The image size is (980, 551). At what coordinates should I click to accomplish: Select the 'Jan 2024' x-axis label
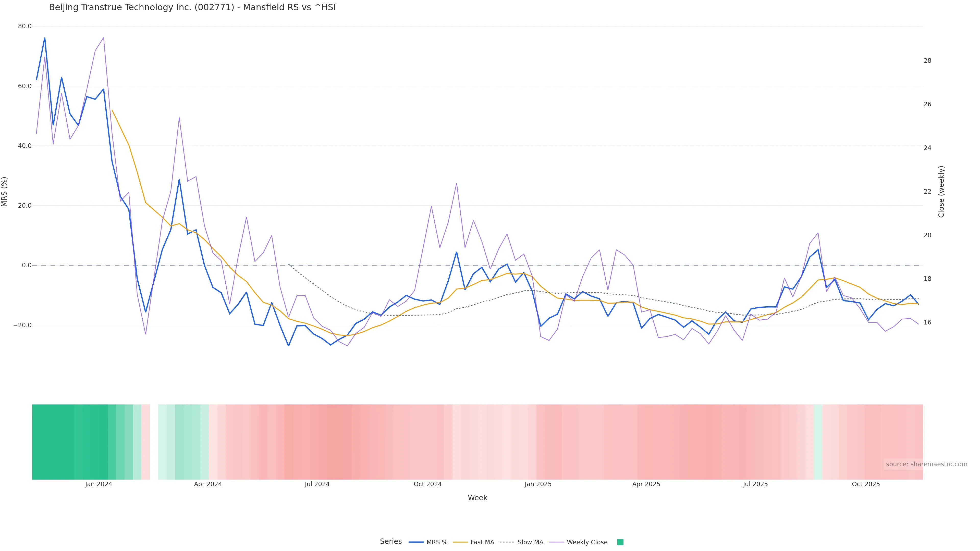(x=99, y=484)
